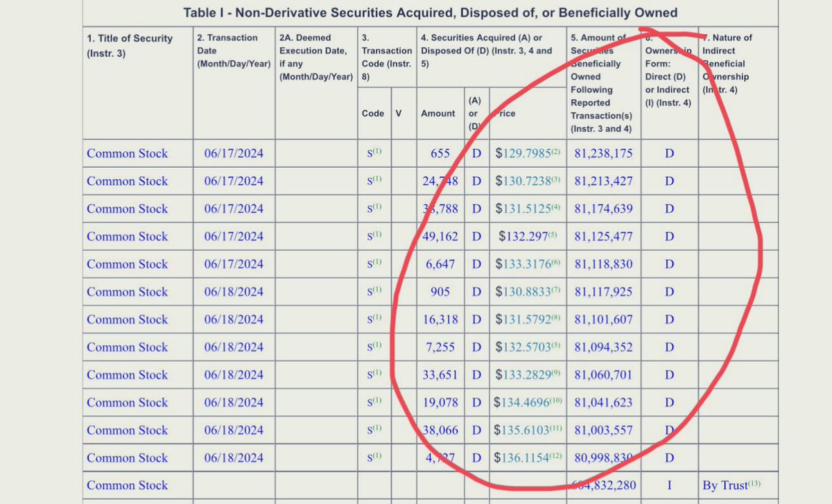
Task: Open Common Stock in the $129.7985 row
Action: (x=127, y=153)
